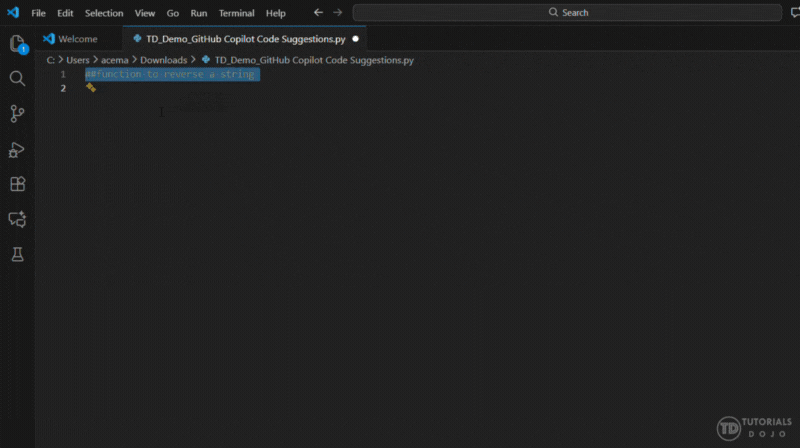Go back using the left arrow
Viewport: 800px width, 448px height.
(x=318, y=12)
